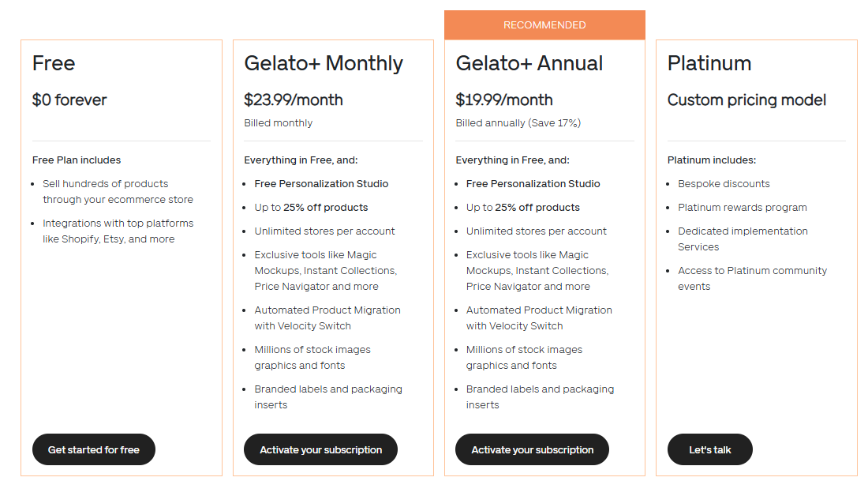
Task: Click Unlimited stores per account under Gelato+ Annual
Action: (536, 231)
